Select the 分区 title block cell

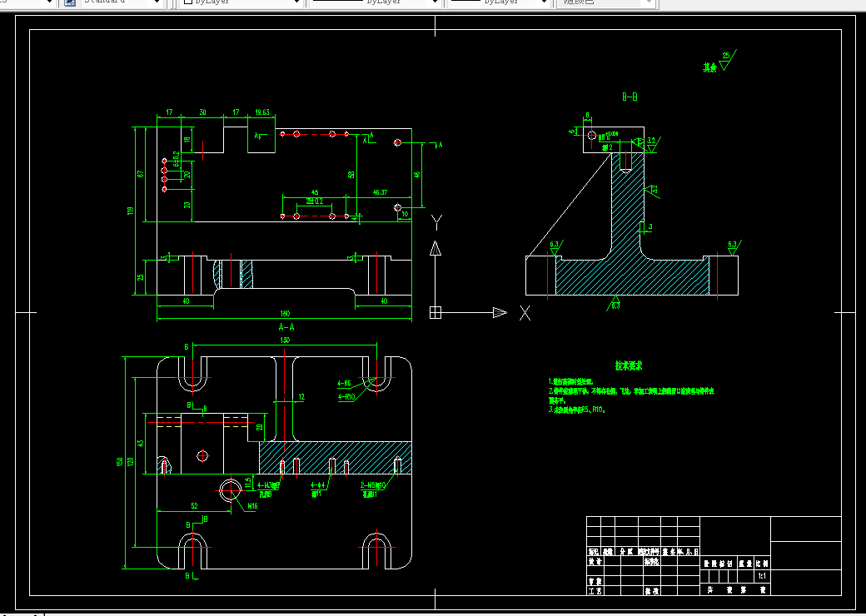[x=626, y=551]
